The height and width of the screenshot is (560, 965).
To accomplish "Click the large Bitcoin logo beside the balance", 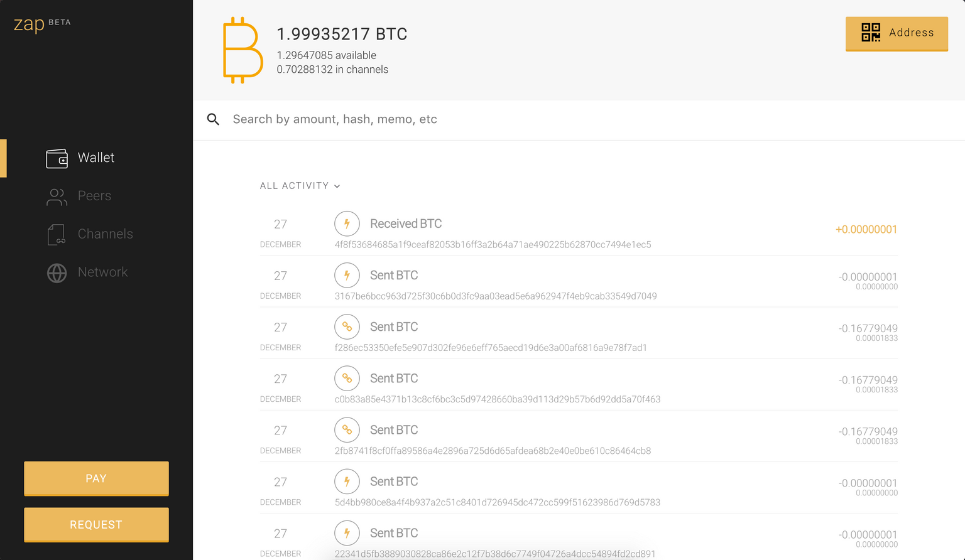I will (242, 50).
